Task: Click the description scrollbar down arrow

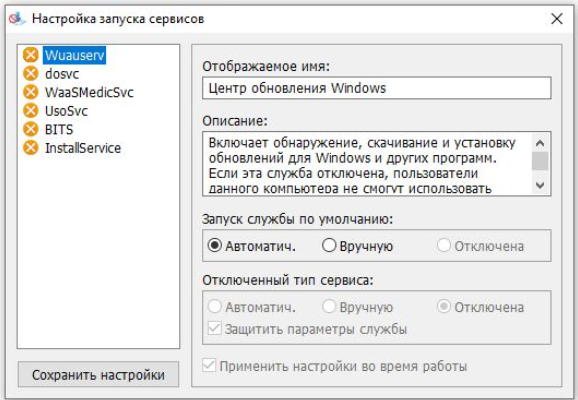Action: (540, 185)
